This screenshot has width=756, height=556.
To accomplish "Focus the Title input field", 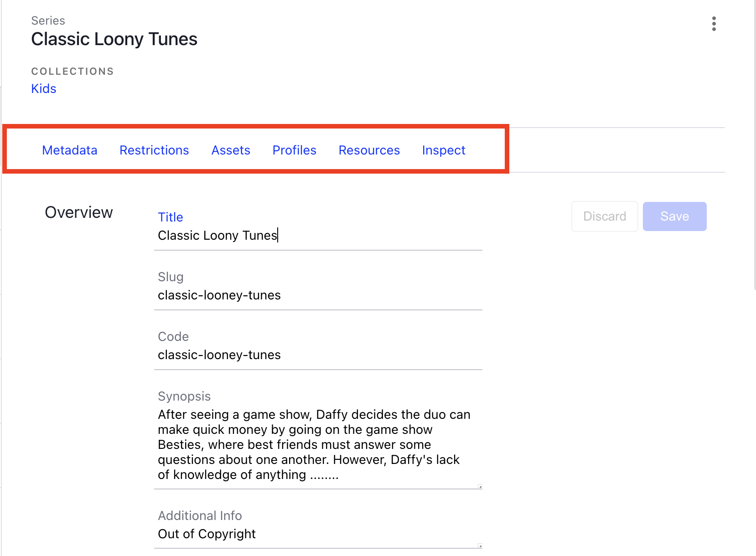I will pyautogui.click(x=318, y=235).
